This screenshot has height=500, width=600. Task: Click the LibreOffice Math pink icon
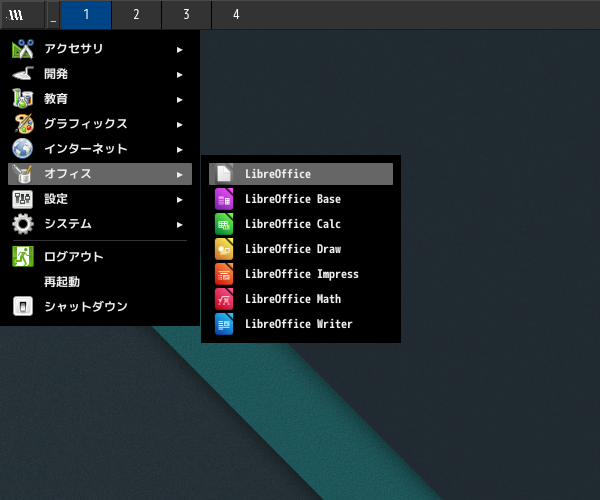point(224,299)
